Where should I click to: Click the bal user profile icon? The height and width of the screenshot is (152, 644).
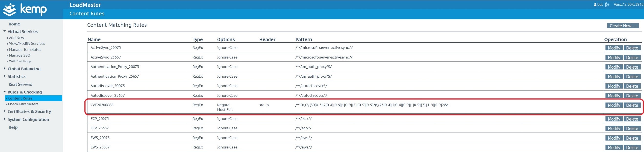[x=595, y=4]
